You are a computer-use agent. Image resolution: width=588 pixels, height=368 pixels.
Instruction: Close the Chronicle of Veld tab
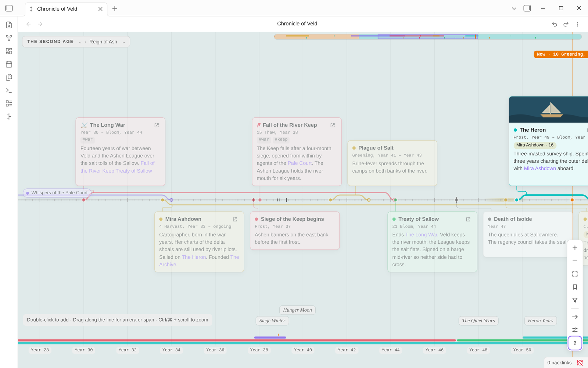pos(100,9)
